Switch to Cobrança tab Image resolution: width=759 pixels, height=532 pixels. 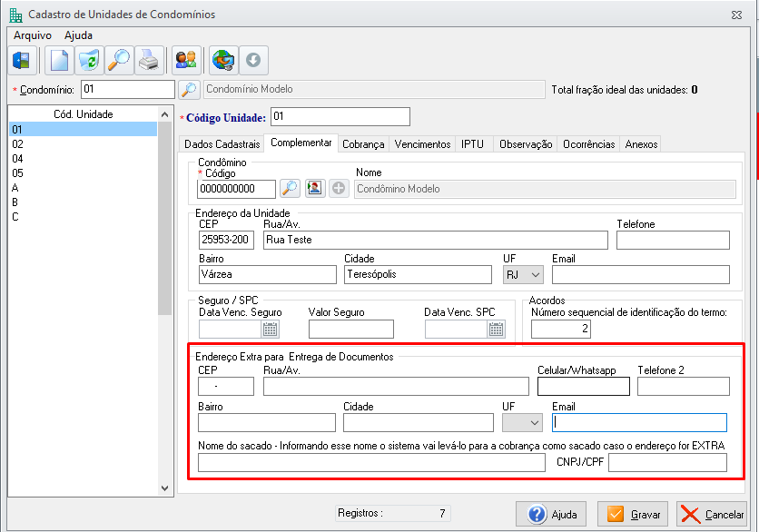363,144
